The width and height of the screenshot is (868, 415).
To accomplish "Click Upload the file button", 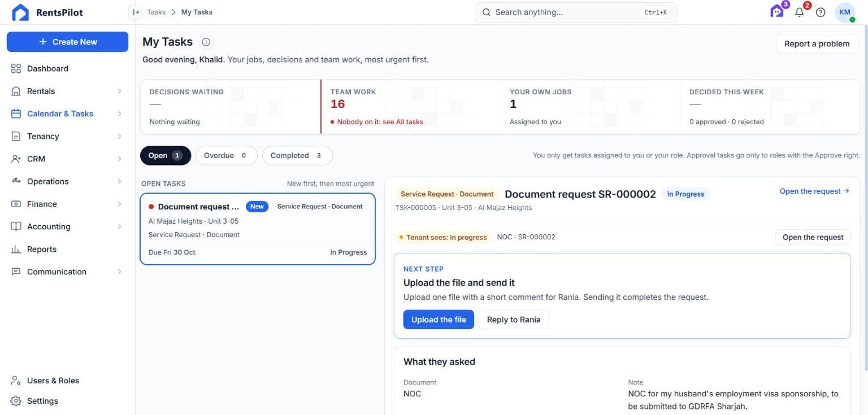I will pyautogui.click(x=439, y=320).
